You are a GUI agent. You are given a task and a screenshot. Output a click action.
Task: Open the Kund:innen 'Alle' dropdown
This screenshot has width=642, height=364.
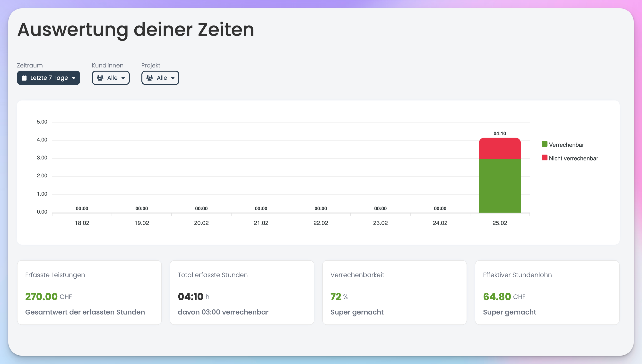(x=111, y=78)
